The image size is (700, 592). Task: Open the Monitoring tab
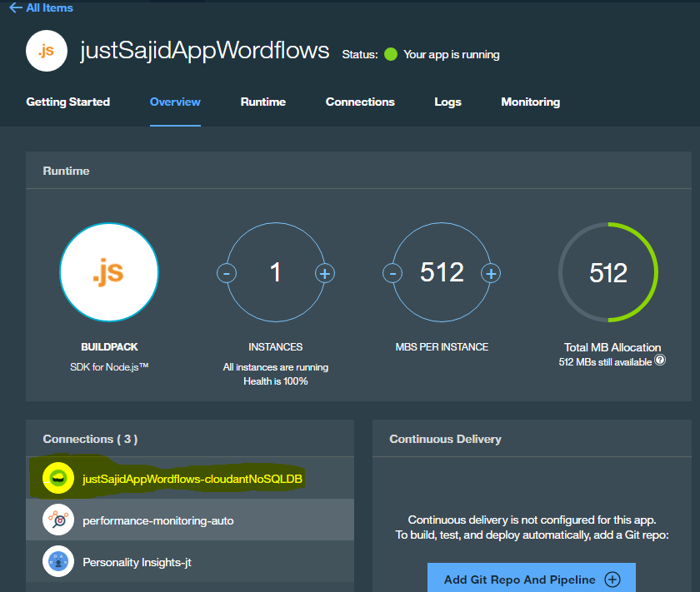coord(530,102)
